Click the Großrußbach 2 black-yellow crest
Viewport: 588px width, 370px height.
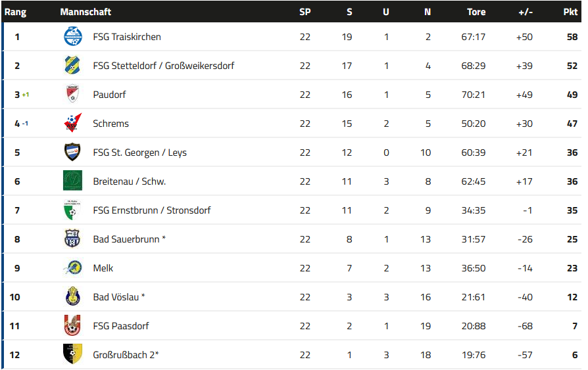pyautogui.click(x=73, y=354)
